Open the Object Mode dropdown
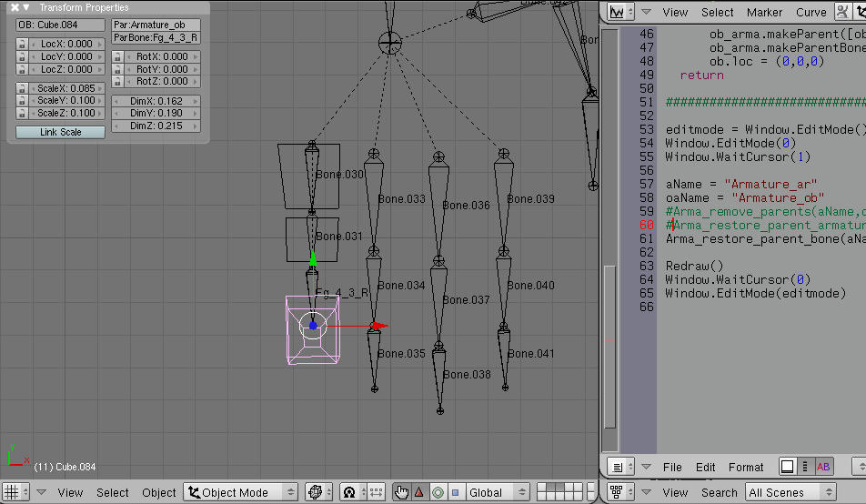This screenshot has width=866, height=504. point(241,492)
